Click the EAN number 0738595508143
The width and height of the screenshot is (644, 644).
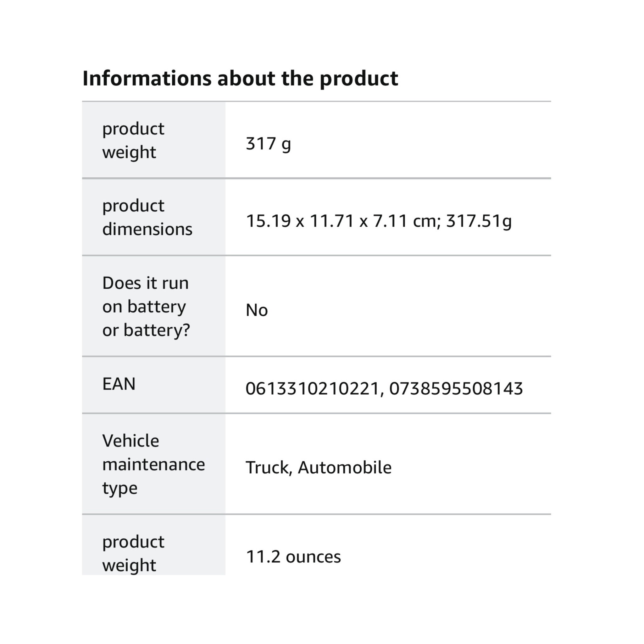pyautogui.click(x=456, y=389)
